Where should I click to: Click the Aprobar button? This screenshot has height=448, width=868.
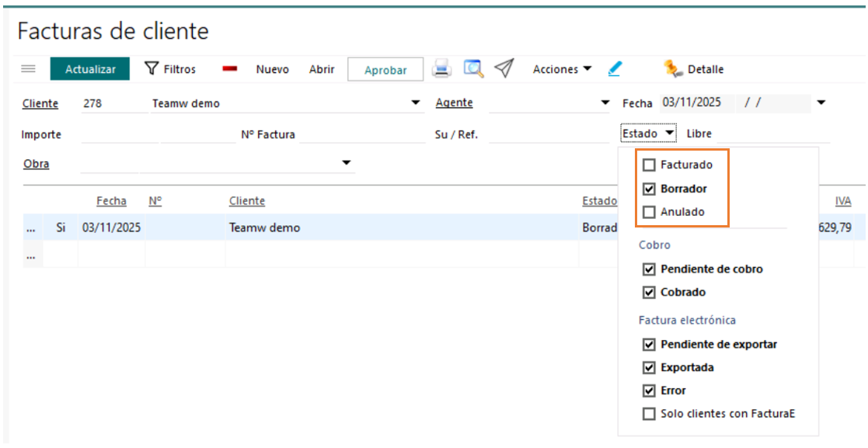[x=385, y=70]
